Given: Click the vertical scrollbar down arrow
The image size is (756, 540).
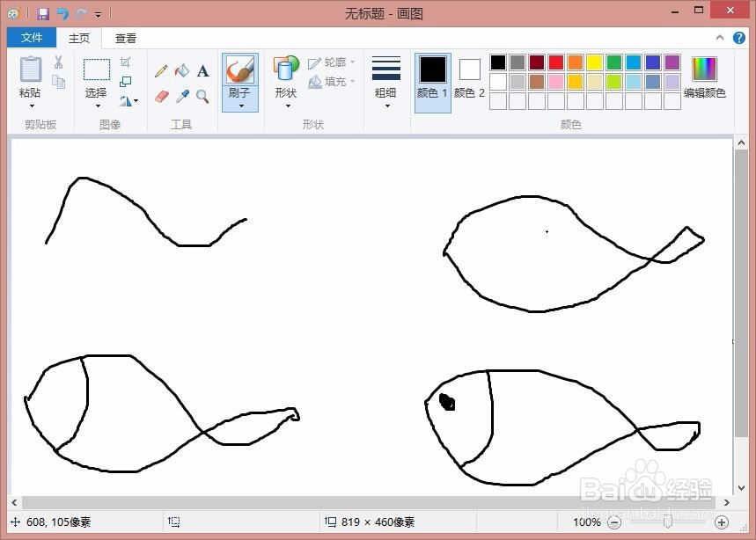Looking at the screenshot, I should [741, 487].
